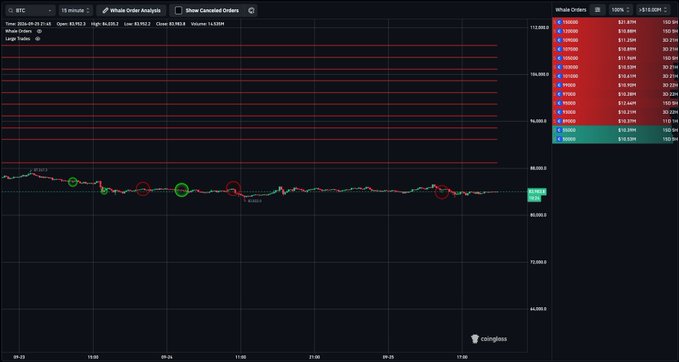The height and width of the screenshot is (362, 679).
Task: Click the exchange icon on the 120000 row
Action: (559, 31)
